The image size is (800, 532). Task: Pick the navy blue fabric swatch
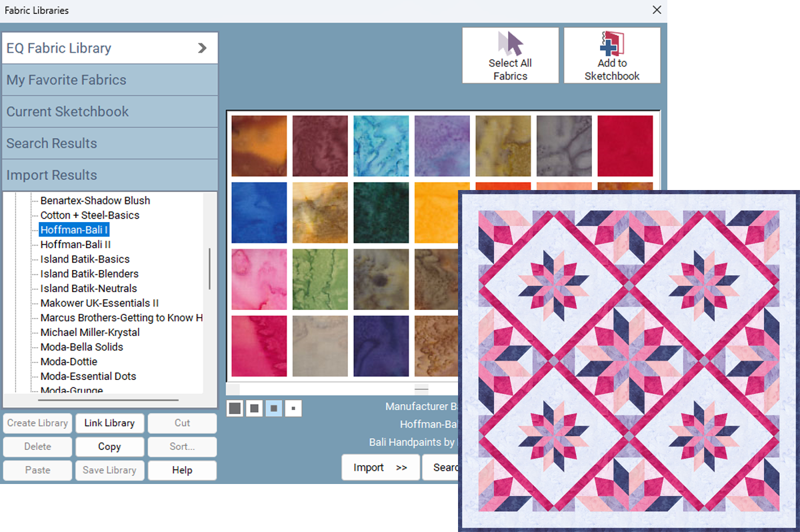point(381,346)
